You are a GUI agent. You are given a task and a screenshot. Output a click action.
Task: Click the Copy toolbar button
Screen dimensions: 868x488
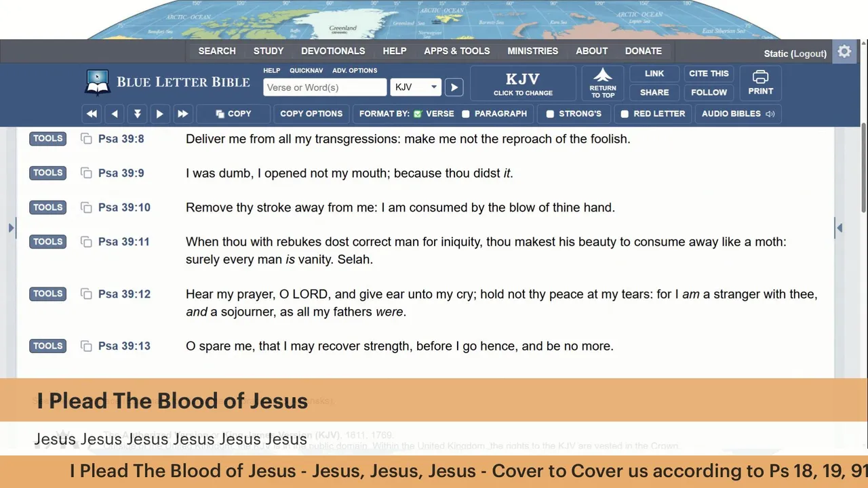tap(233, 114)
